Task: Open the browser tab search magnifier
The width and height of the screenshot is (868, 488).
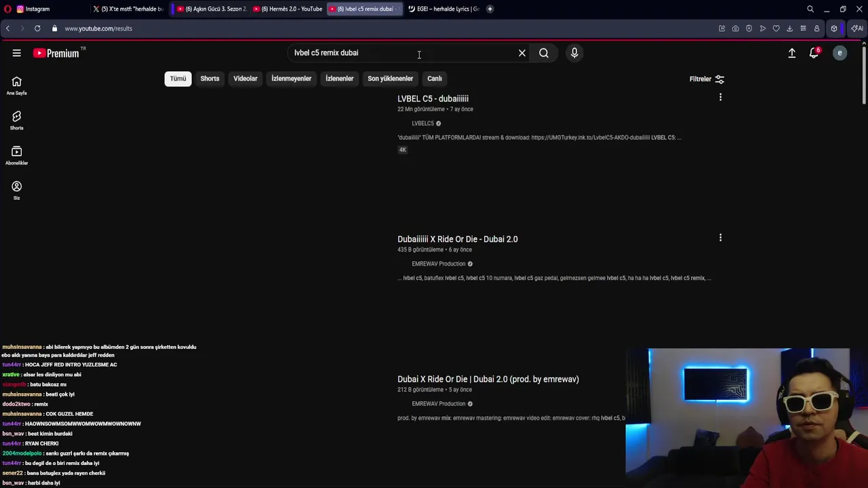Action: pyautogui.click(x=810, y=9)
